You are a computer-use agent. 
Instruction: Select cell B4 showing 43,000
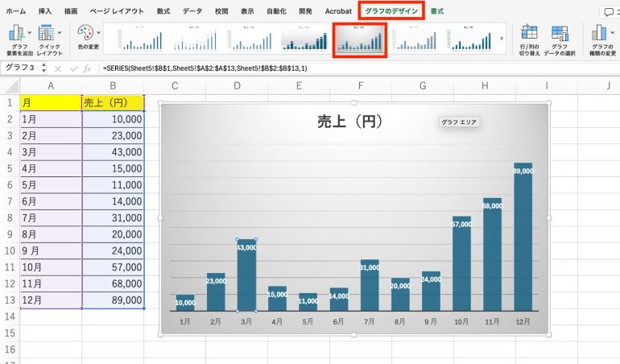coord(113,152)
